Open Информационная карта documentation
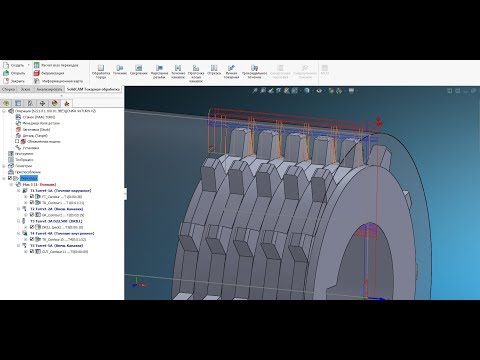 click(58, 81)
